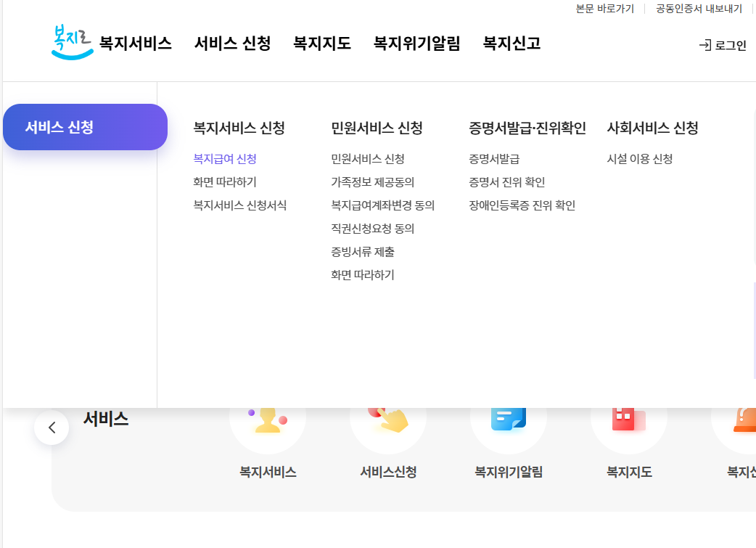This screenshot has width=756, height=548.
Task: Open the 복지위기알림 menu item
Action: [x=415, y=44]
